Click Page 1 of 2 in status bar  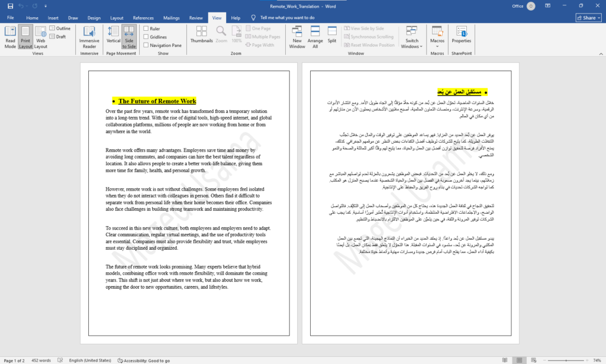tap(14, 360)
